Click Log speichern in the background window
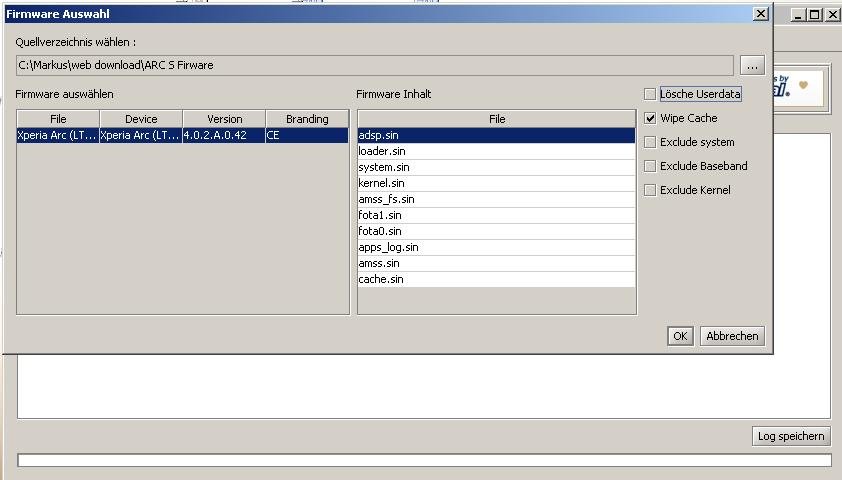Image resolution: width=842 pixels, height=480 pixels. [791, 436]
